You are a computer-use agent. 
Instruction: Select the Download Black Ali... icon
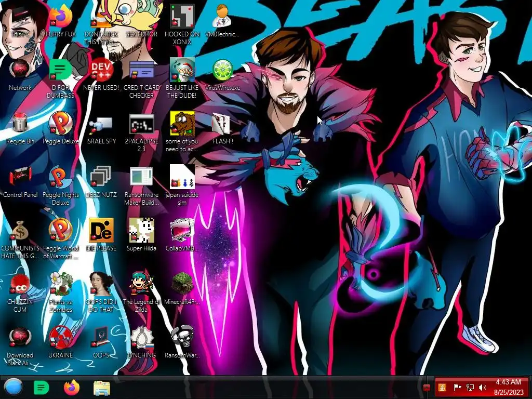pos(20,346)
